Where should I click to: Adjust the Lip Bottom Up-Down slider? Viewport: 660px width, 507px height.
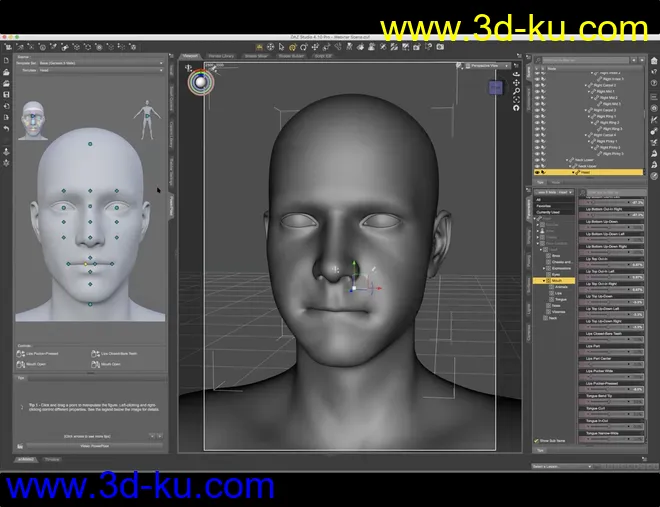pyautogui.click(x=608, y=227)
